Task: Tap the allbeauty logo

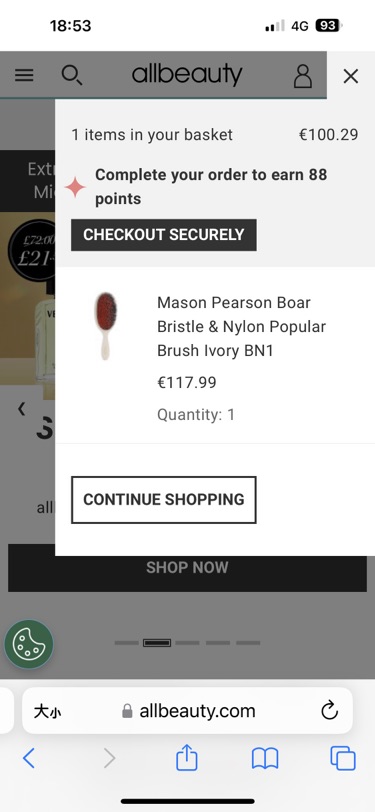Action: coord(187,75)
